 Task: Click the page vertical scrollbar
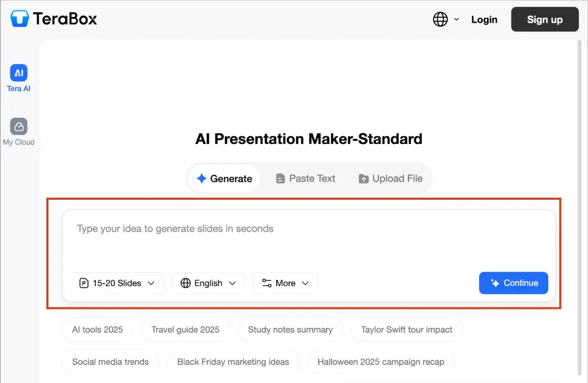click(579, 207)
